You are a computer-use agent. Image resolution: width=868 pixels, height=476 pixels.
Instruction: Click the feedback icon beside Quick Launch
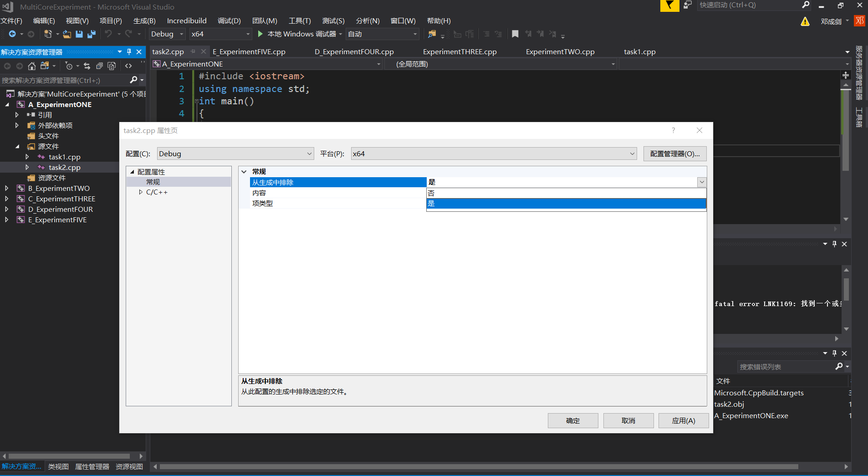[688, 5]
